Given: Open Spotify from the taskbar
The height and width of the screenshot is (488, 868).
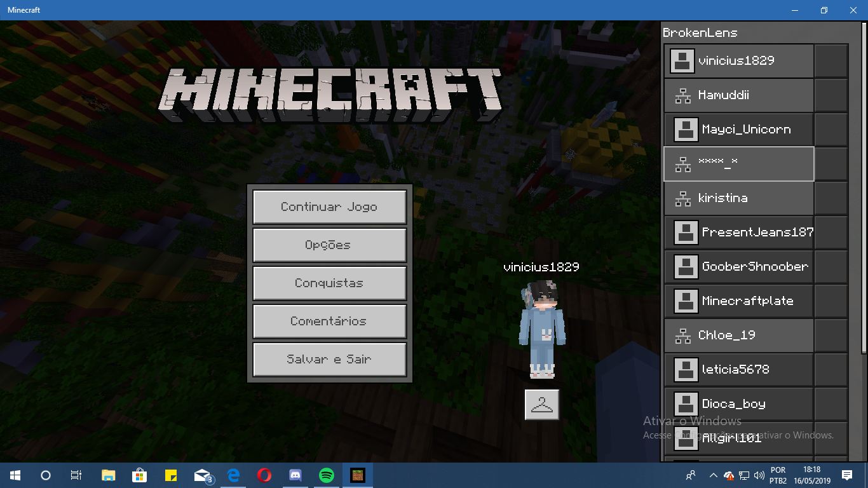Looking at the screenshot, I should pyautogui.click(x=327, y=475).
